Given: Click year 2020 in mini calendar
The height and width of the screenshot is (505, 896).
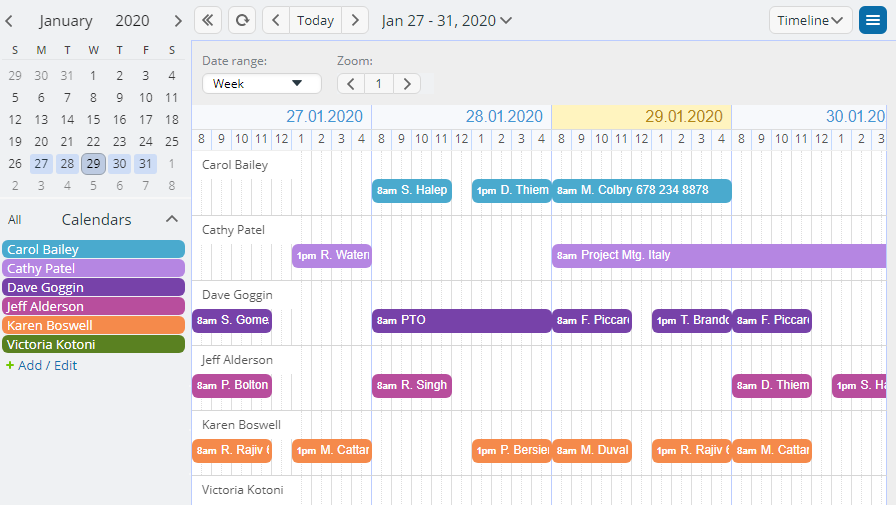Looking at the screenshot, I should click(132, 21).
